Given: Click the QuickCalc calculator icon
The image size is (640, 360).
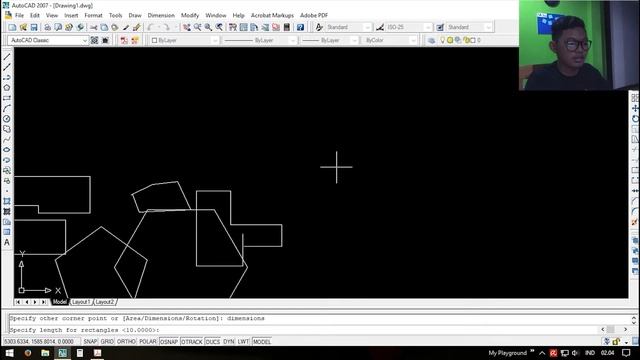Looking at the screenshot, I should coord(287,27).
